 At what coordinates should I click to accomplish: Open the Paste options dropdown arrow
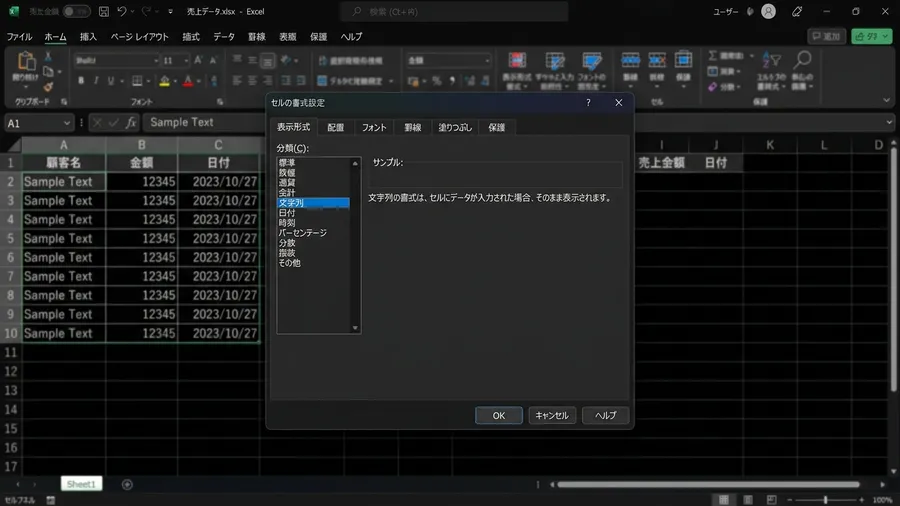pyautogui.click(x=26, y=87)
